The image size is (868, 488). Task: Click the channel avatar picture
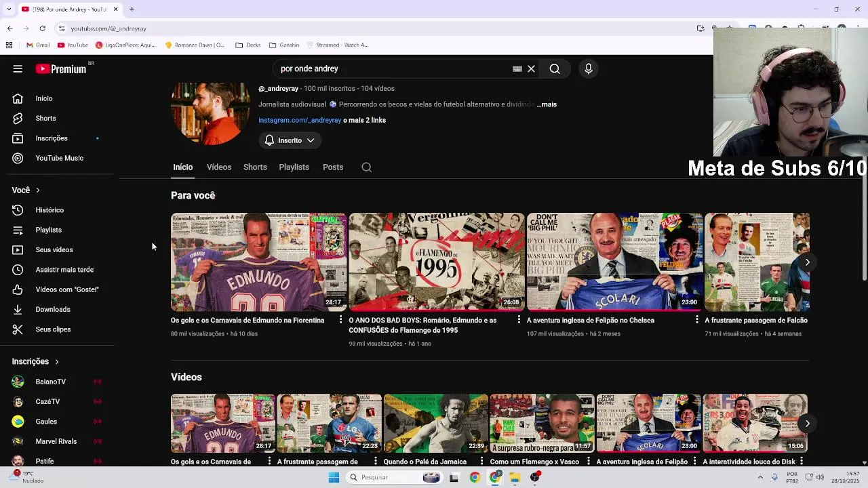(210, 113)
